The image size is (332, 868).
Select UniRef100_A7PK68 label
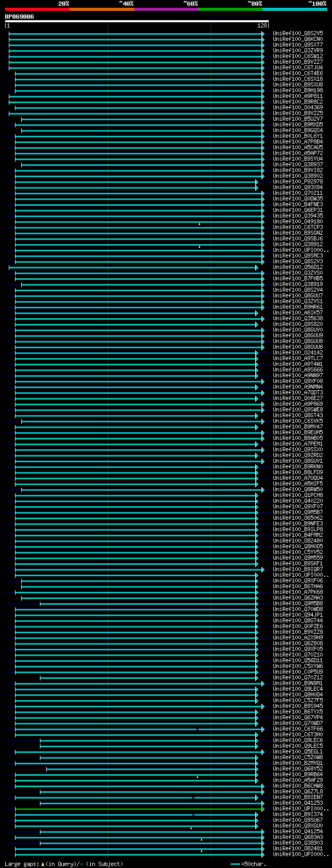pyautogui.click(x=298, y=592)
